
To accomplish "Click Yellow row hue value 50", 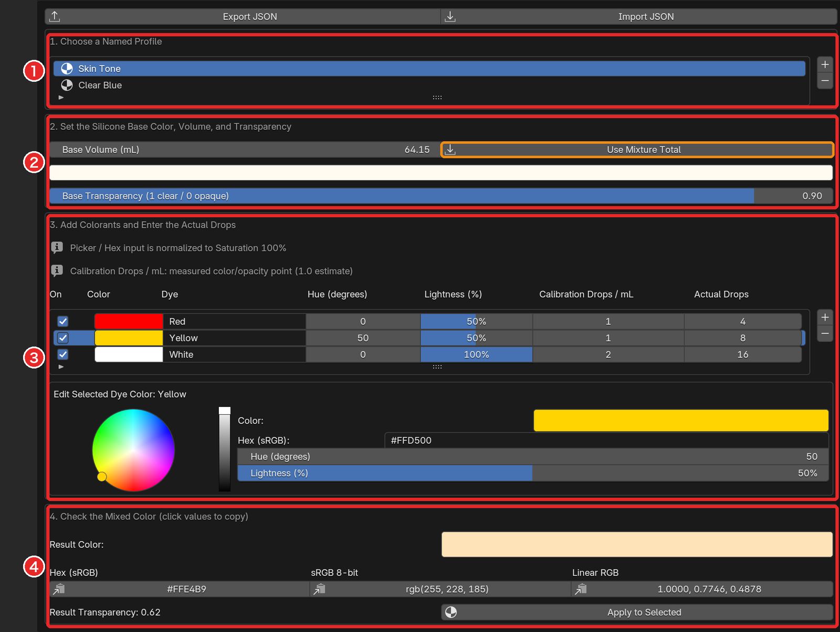I will (x=363, y=338).
